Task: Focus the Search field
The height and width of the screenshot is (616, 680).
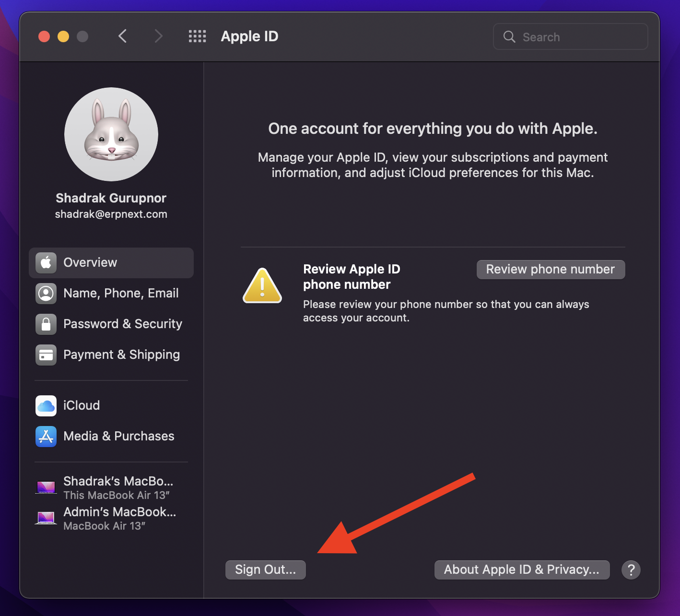Action: [571, 37]
